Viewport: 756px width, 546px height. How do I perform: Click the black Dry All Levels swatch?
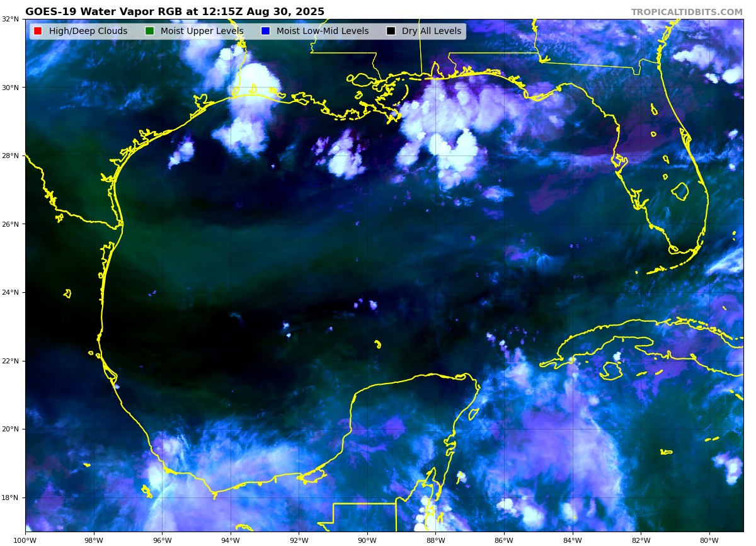coord(391,31)
